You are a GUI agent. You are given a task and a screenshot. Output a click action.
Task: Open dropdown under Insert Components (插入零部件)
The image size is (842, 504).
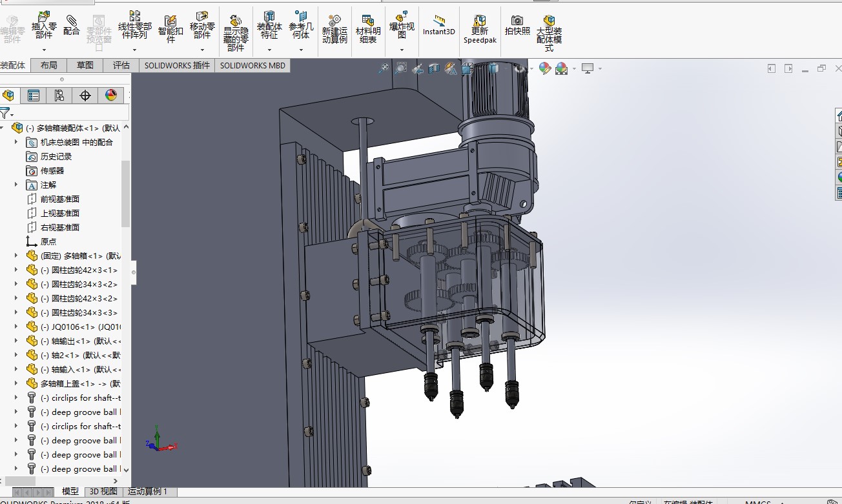pyautogui.click(x=44, y=50)
